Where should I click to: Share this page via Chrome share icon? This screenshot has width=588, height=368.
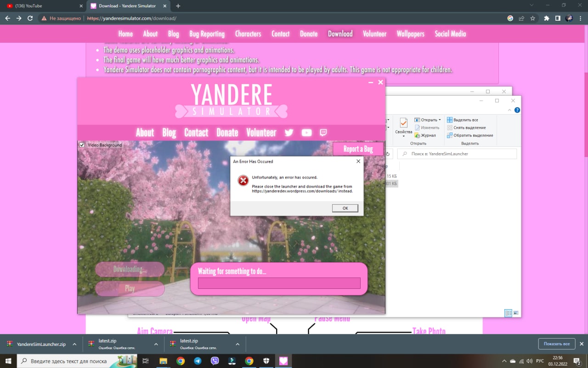coord(521,18)
